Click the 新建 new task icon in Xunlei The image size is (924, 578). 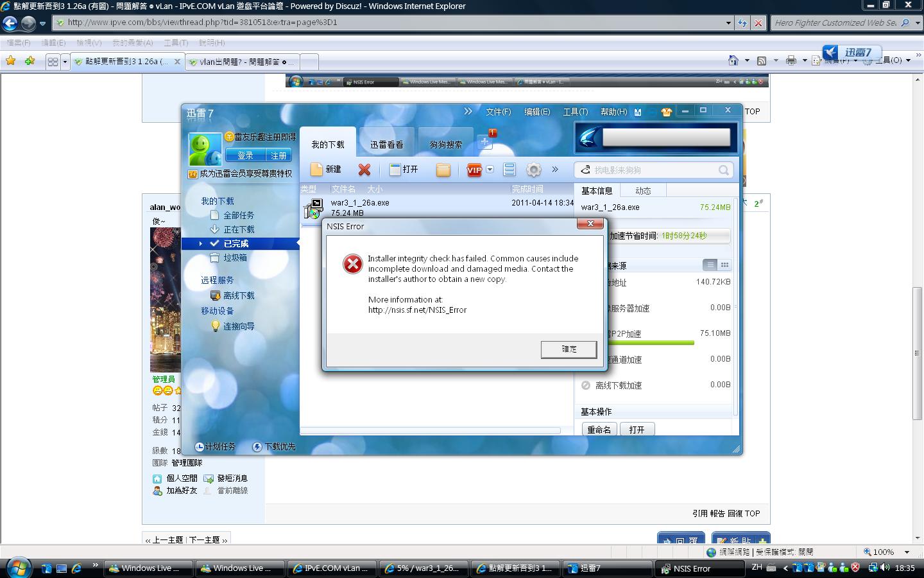click(x=316, y=169)
